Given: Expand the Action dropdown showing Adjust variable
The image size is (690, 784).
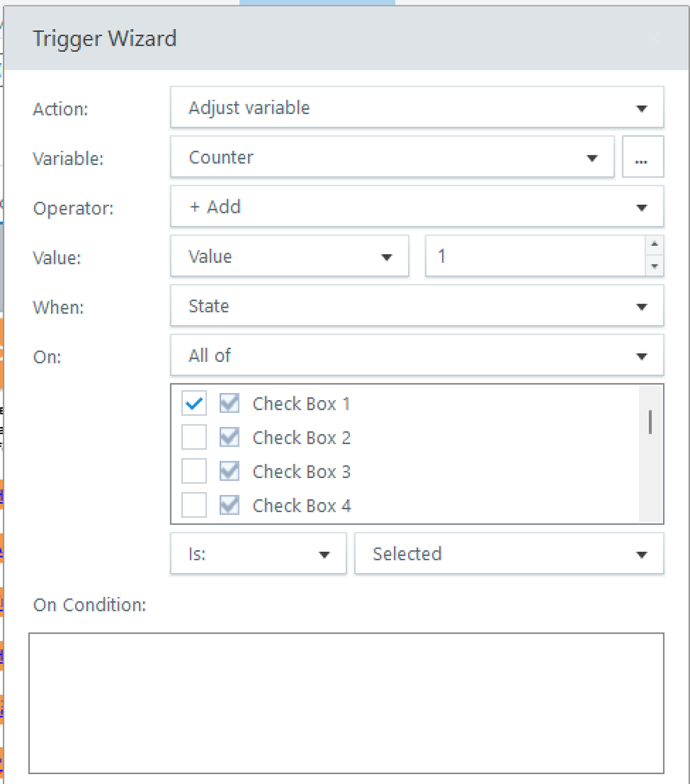Looking at the screenshot, I should [x=416, y=108].
